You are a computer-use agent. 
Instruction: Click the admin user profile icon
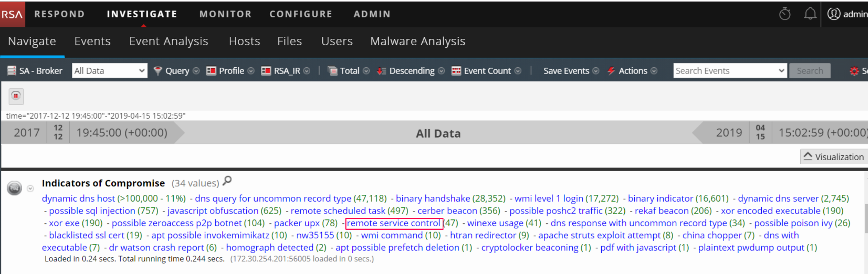pos(834,14)
